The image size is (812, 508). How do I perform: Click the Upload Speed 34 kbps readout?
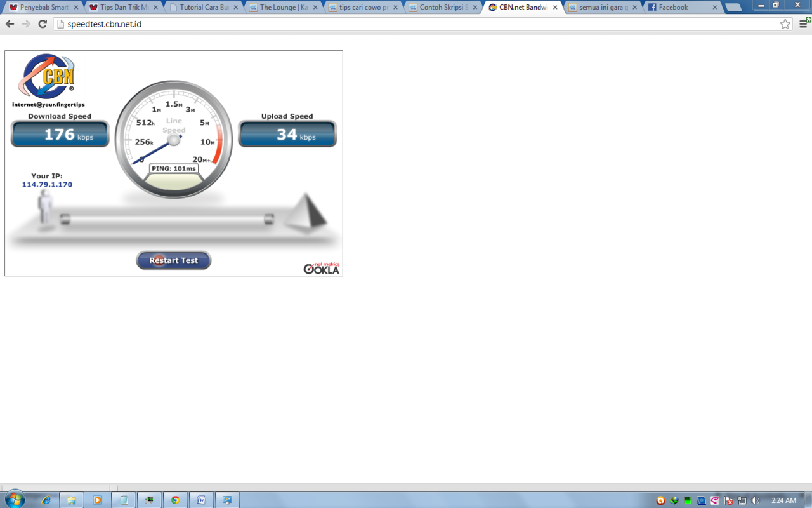287,134
